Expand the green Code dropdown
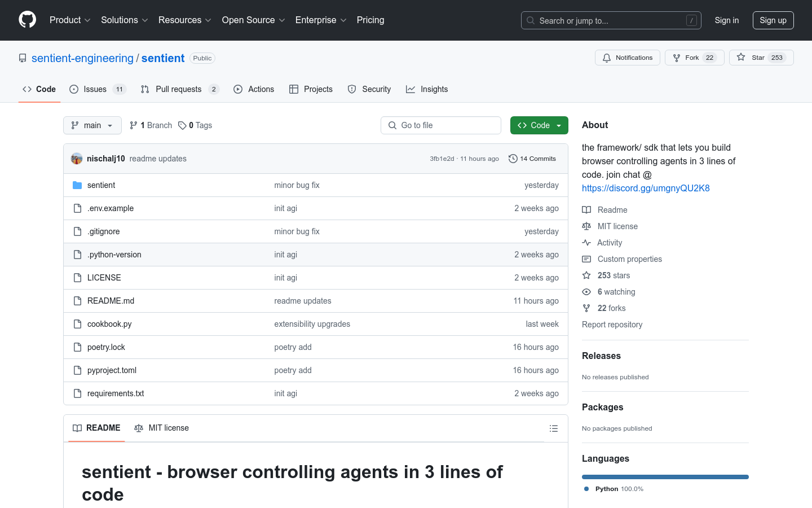 pos(539,125)
